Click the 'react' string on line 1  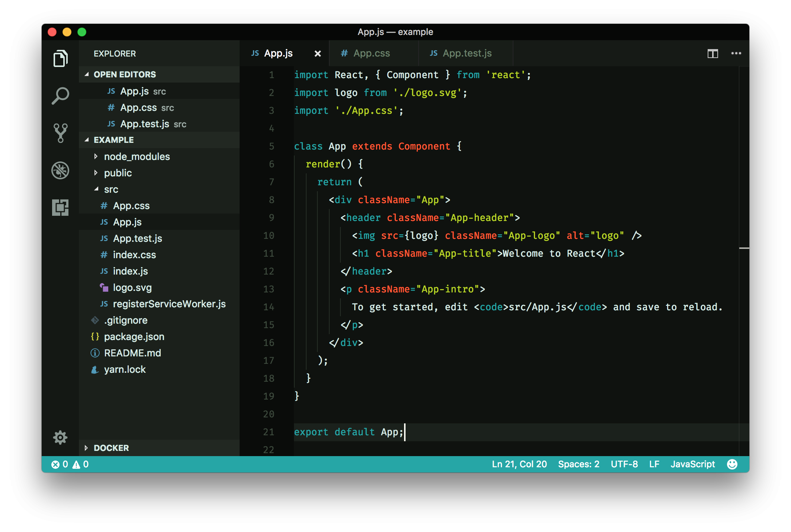[505, 75]
